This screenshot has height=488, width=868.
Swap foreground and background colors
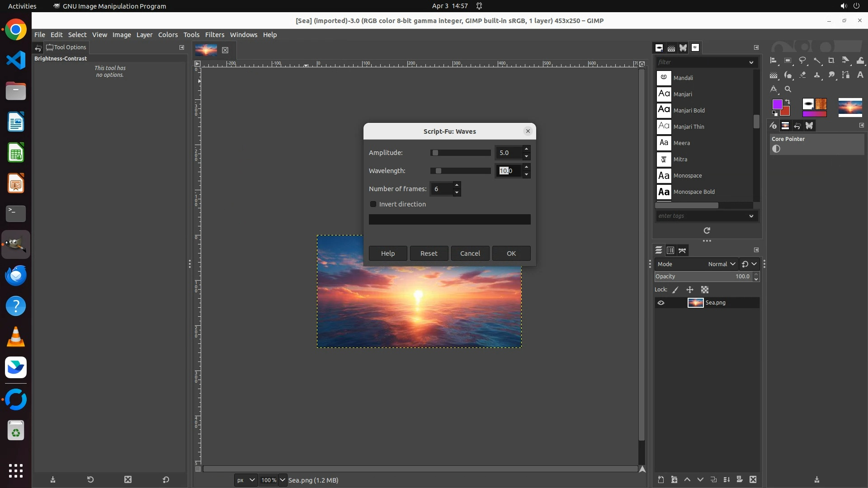point(788,102)
